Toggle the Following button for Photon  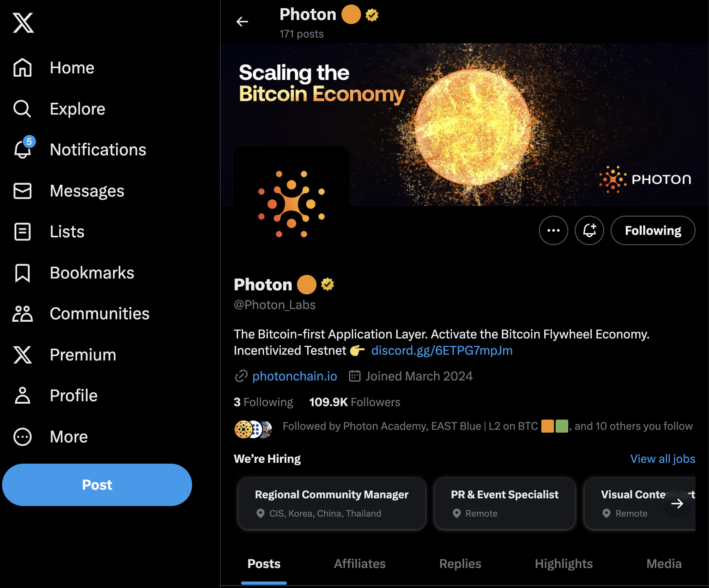pyautogui.click(x=653, y=230)
